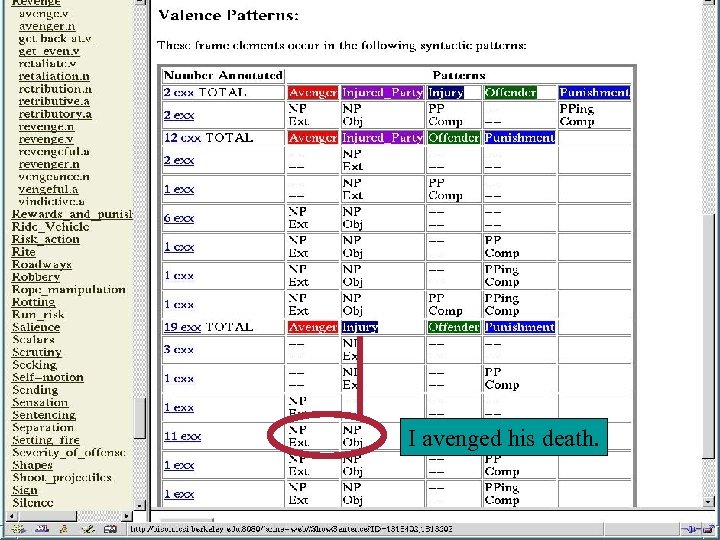
Task: Select vindictive.a in the sidebar
Action: click(x=51, y=202)
